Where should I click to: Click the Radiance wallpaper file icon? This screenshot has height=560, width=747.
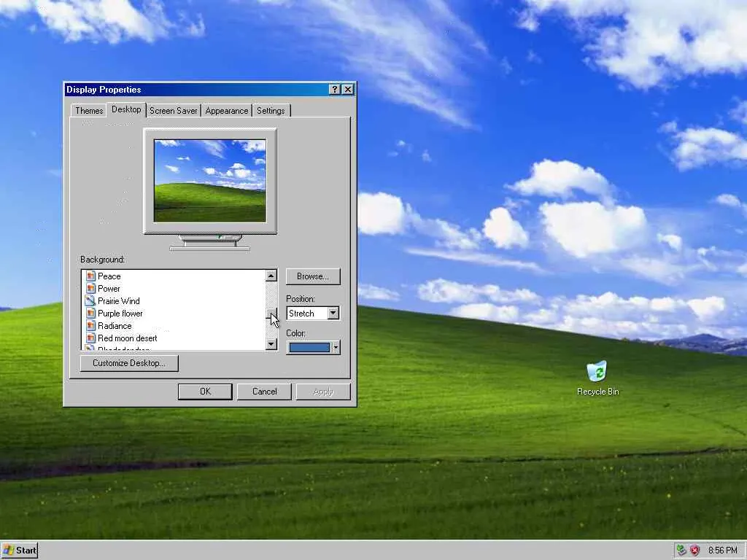(x=90, y=326)
